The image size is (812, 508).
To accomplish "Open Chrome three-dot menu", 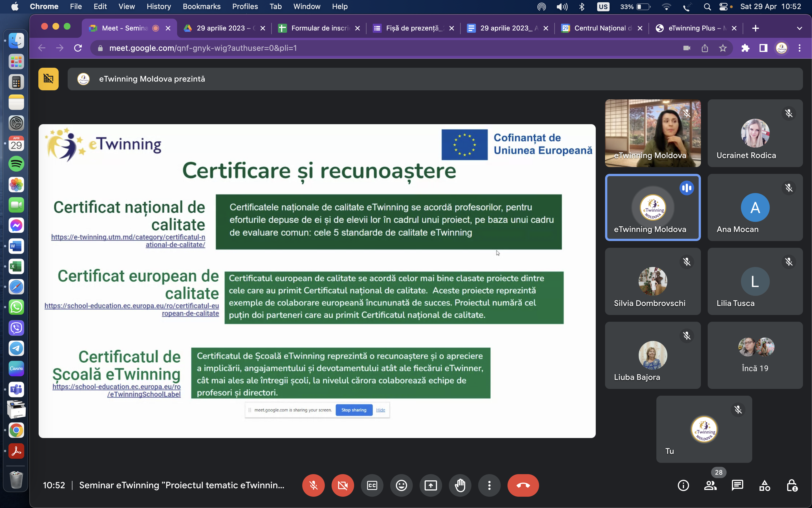I will click(800, 48).
